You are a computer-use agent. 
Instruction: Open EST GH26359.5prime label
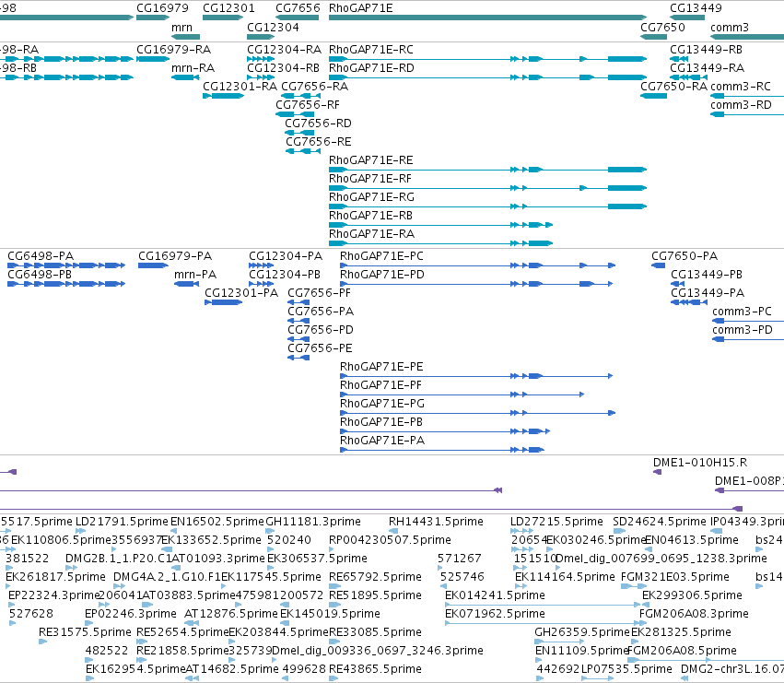tap(582, 632)
